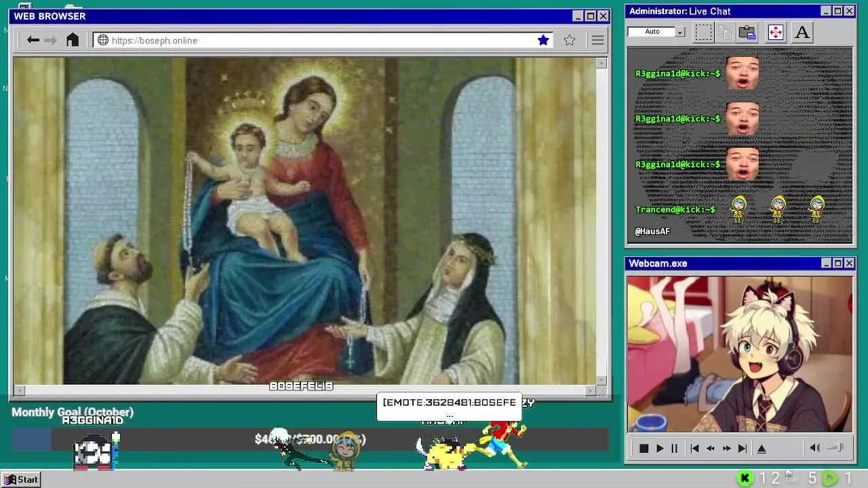Click the play button in Webcam.exe
The height and width of the screenshot is (488, 868).
click(x=660, y=448)
